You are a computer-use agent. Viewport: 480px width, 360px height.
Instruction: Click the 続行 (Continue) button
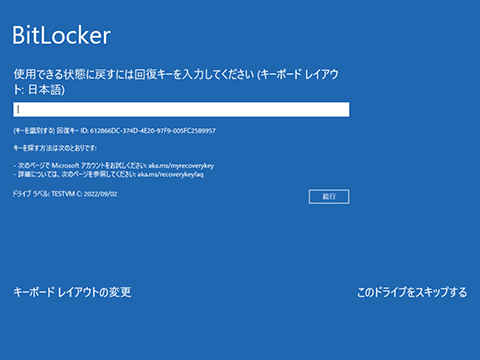coord(329,196)
